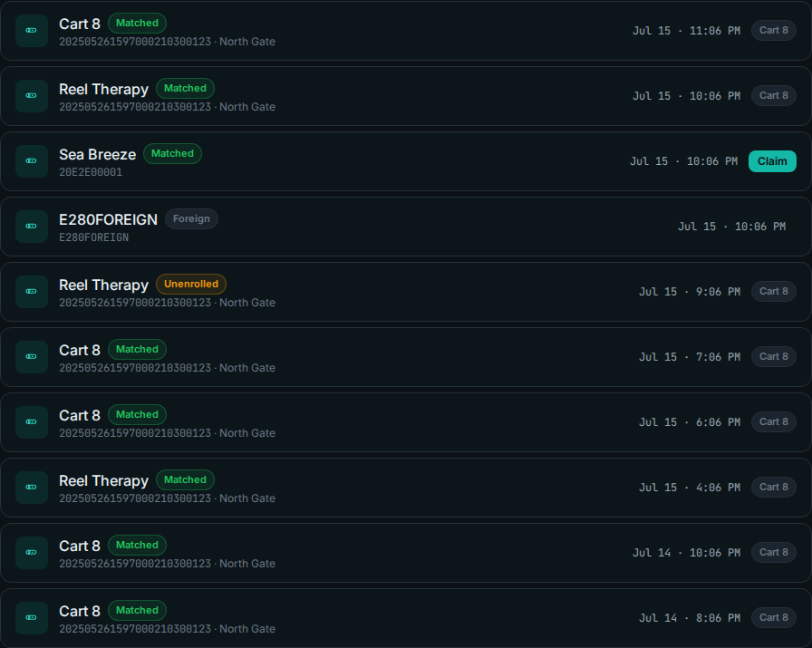Select the E280FOREIGN title text
This screenshot has height=648, width=812.
108,219
